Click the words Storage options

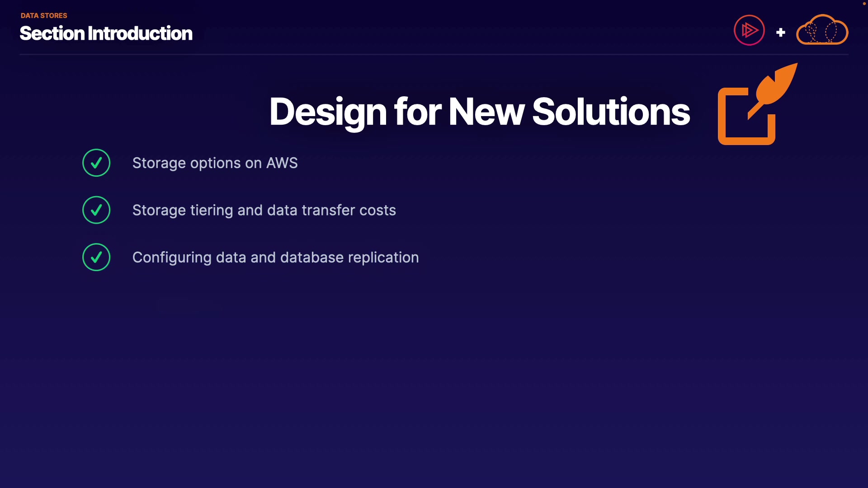[186, 163]
